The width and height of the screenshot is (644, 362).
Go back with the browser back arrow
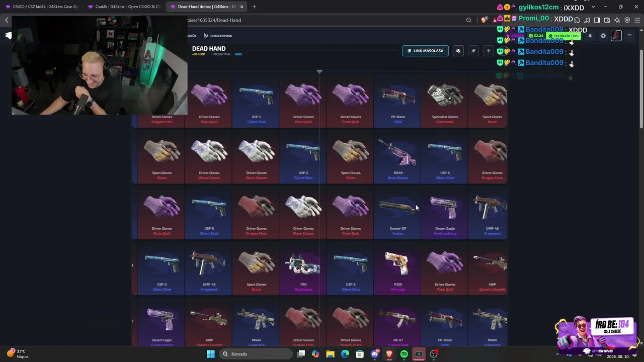pos(7,20)
